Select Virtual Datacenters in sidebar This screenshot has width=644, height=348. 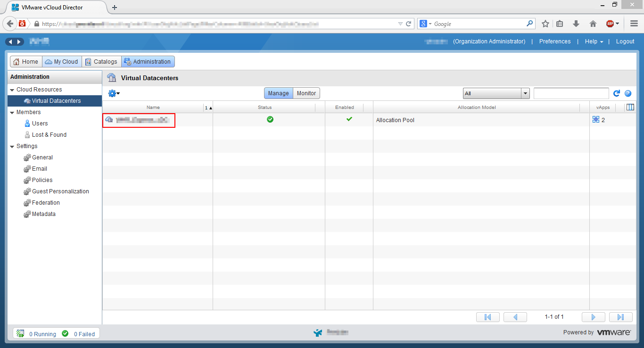tap(55, 101)
